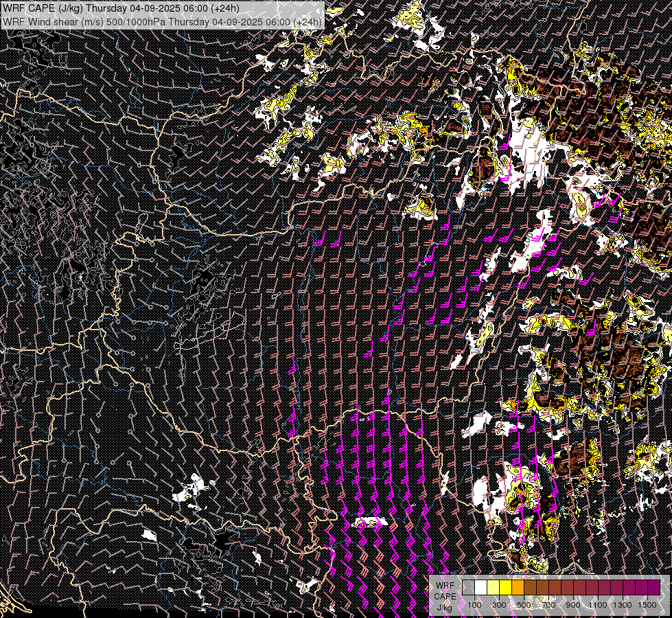The width and height of the screenshot is (672, 618).
Task: Click the WRF Wind shear title line
Action: 162,22
